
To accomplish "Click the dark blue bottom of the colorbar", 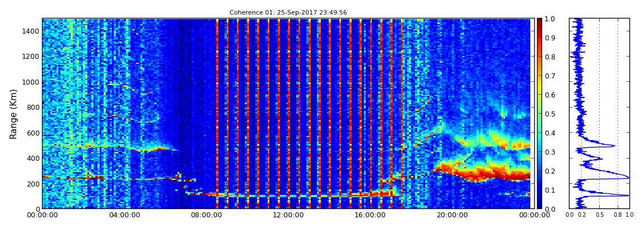I will tap(539, 206).
